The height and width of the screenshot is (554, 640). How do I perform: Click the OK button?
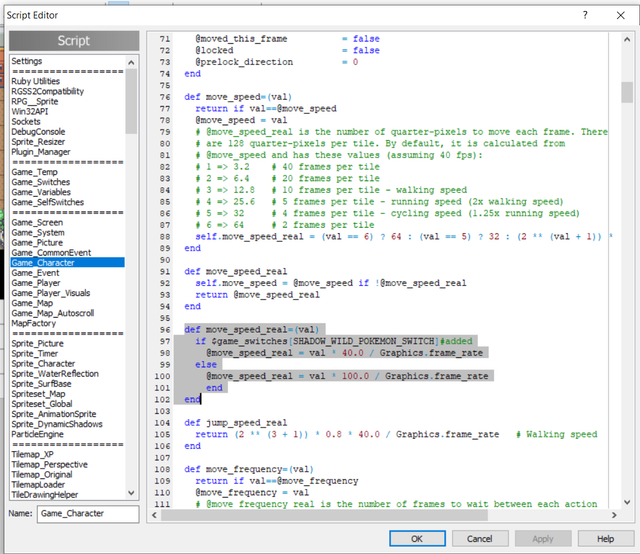(417, 538)
